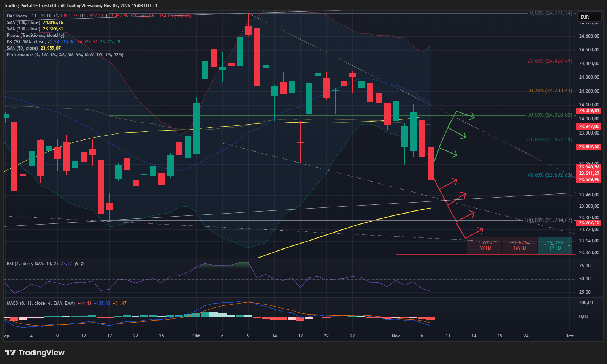The width and height of the screenshot is (607, 364).
Task: Click the 61,80% Fibonacci level label
Action: coord(549,140)
